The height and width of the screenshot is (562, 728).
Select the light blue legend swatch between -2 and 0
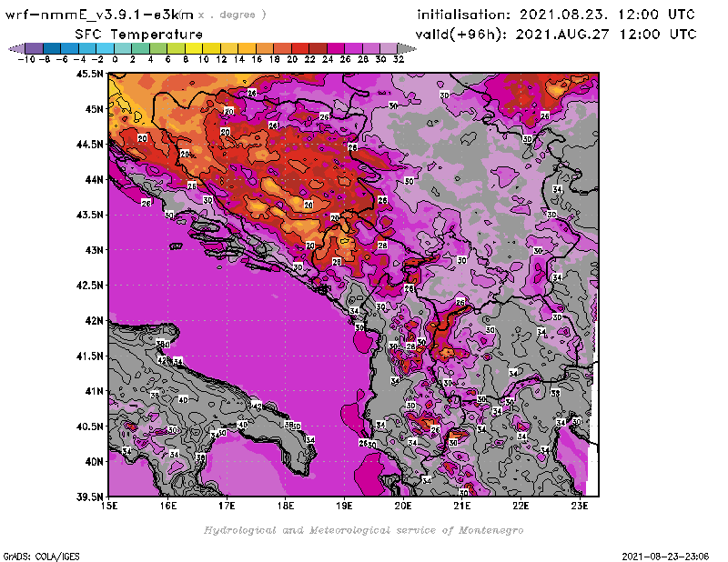click(x=105, y=48)
